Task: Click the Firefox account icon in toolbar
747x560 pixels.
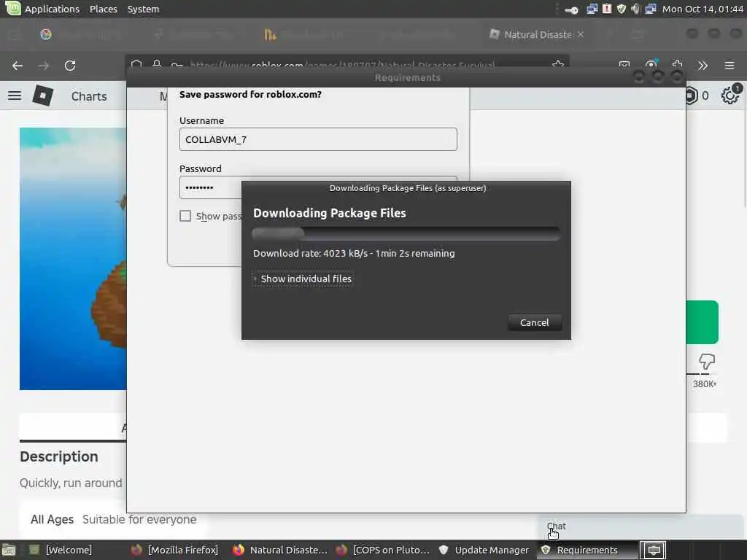Action: click(x=651, y=65)
